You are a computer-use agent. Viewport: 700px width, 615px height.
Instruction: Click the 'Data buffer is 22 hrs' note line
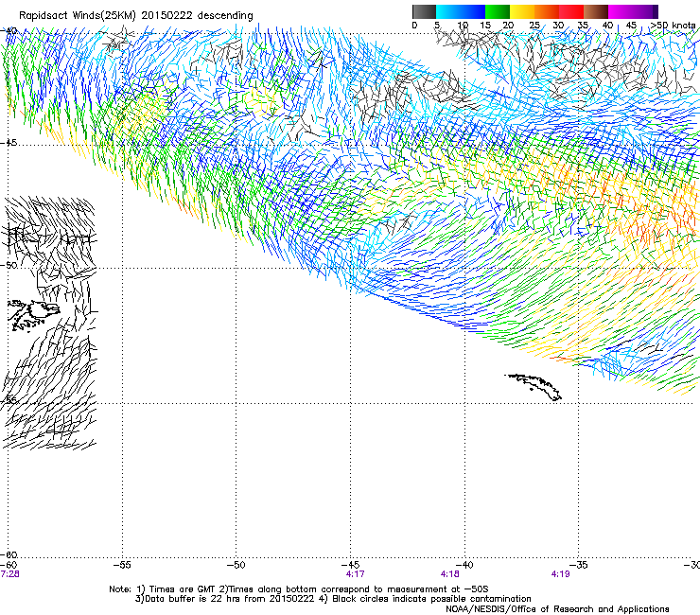point(333,599)
